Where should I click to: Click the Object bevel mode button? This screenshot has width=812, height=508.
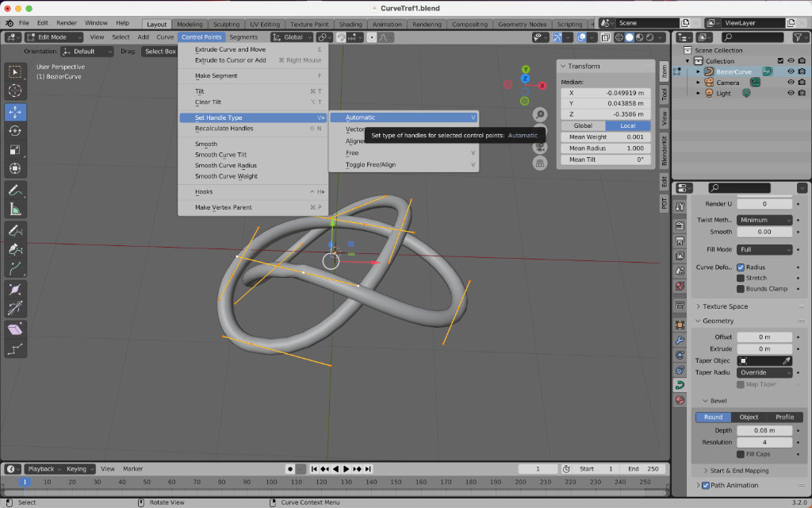pyautogui.click(x=749, y=417)
